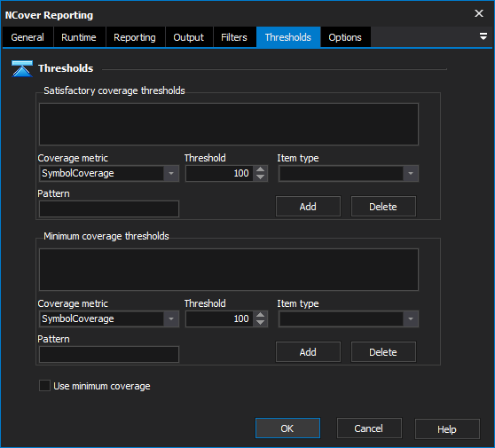The width and height of the screenshot is (495, 448).
Task: Open the Options tab
Action: [345, 37]
